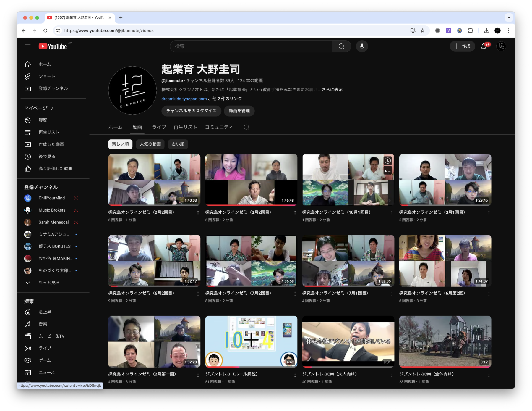532x411 pixels.
Task: Open the YouTube hamburger guide menu
Action: click(x=28, y=46)
